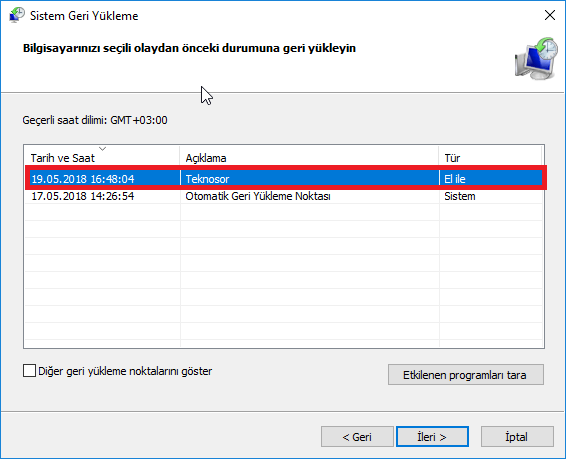
Task: Click the 'Sistem' type cell
Action: pos(460,196)
